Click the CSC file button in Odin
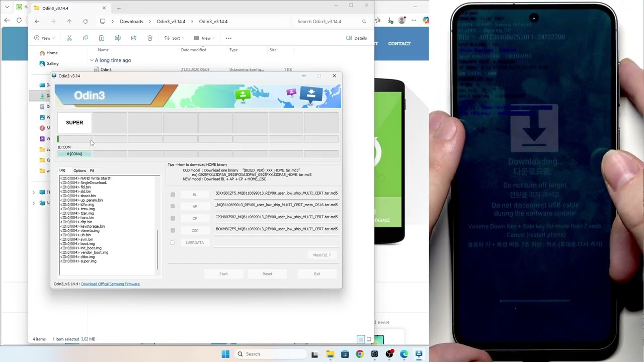Screen dimensions: 644x362 (195, 230)
